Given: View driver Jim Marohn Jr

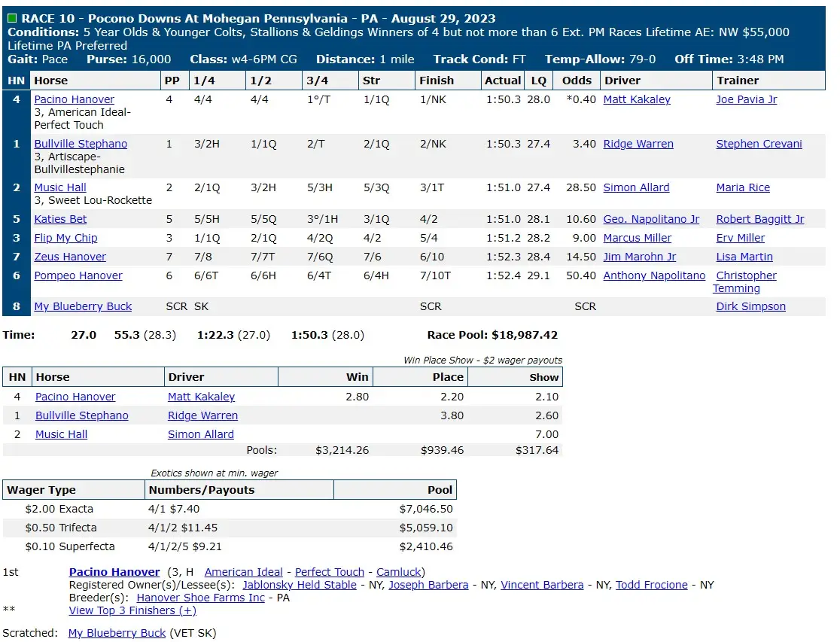Looking at the screenshot, I should [639, 257].
